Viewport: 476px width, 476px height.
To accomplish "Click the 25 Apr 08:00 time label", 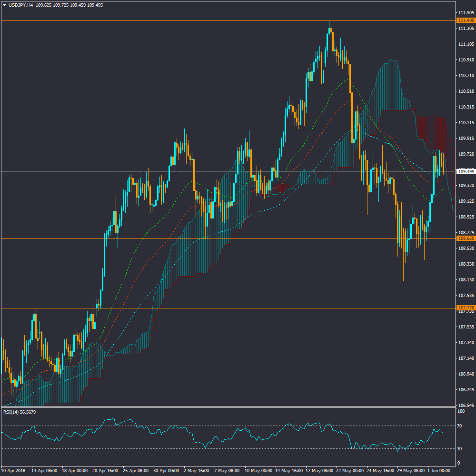I will [x=135, y=470].
